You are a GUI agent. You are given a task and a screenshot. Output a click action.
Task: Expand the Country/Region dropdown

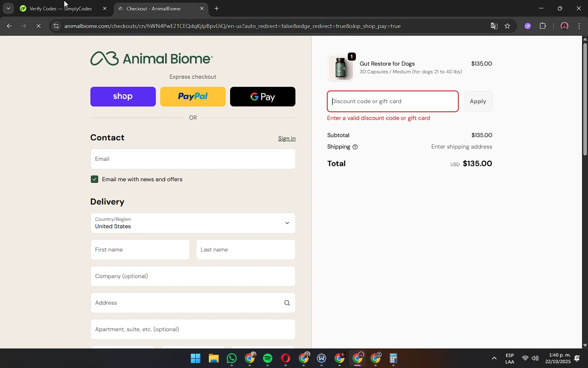193,223
